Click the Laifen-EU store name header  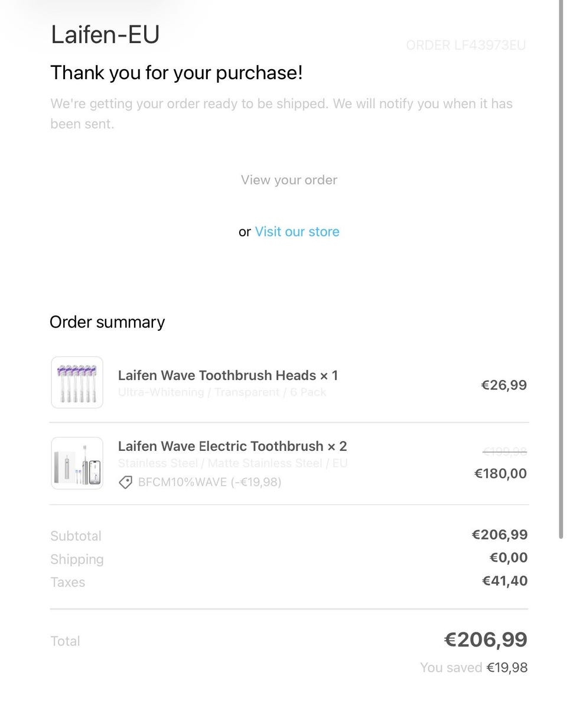(x=105, y=35)
